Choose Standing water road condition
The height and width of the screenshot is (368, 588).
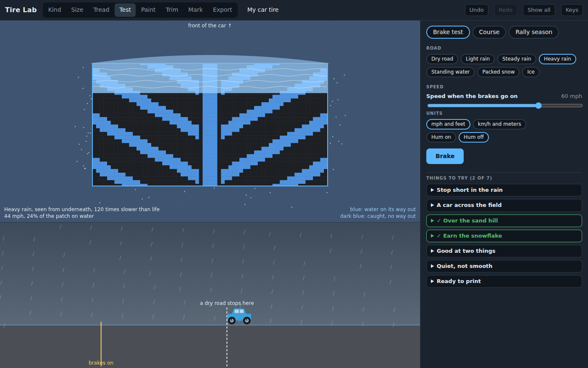450,72
